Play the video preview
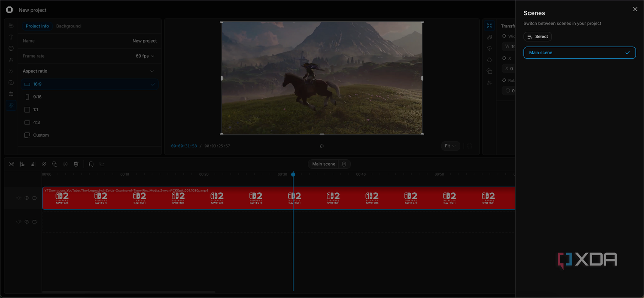 pos(322,146)
